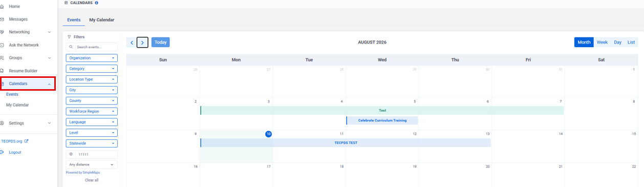Screen dimensions: 644x187
Task: Open the Events sub-item in sidebar
Action: point(12,94)
